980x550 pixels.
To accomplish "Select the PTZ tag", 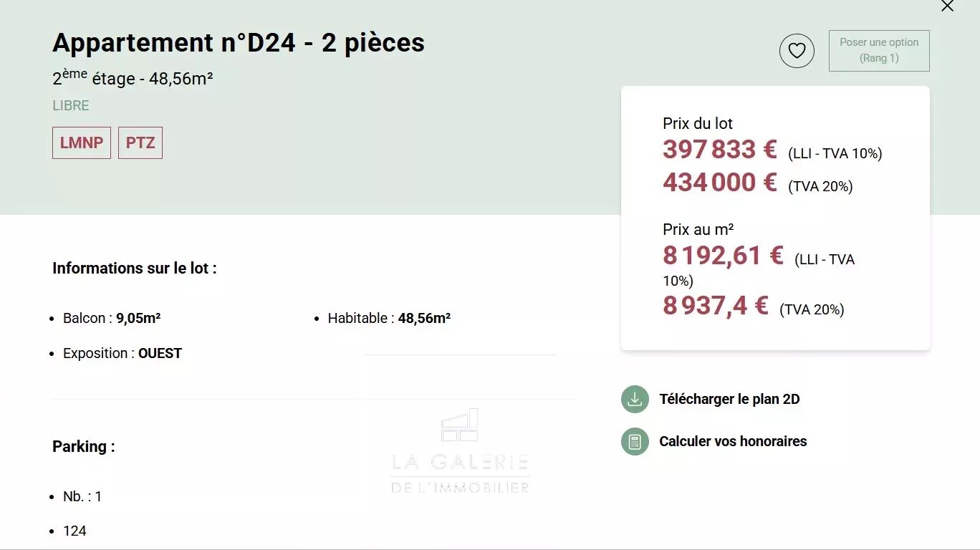I will tap(140, 143).
